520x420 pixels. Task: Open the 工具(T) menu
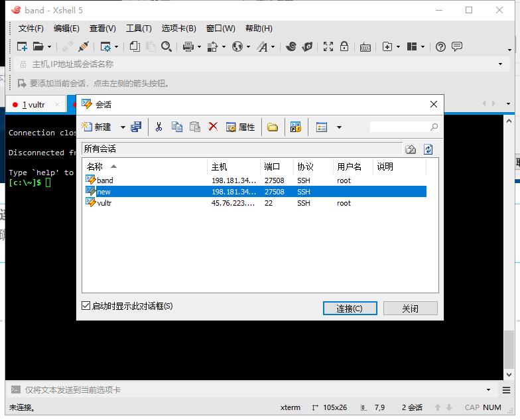[139, 29]
